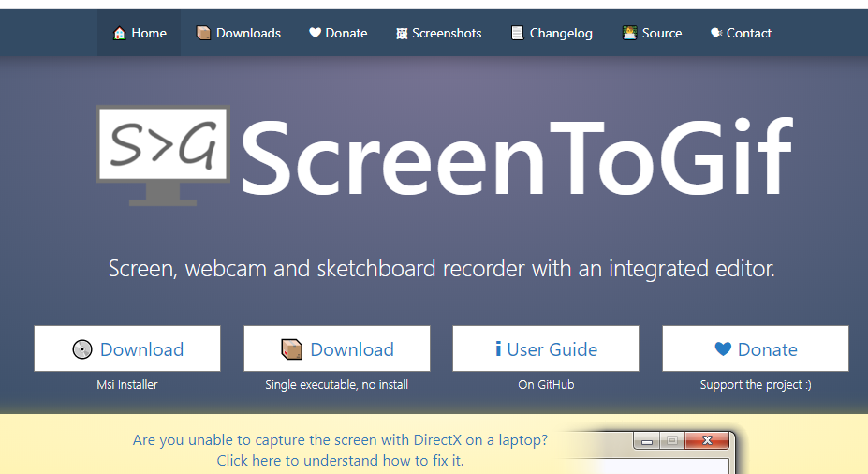Click the house icon beside Home
The height and width of the screenshot is (474, 868).
coord(119,33)
